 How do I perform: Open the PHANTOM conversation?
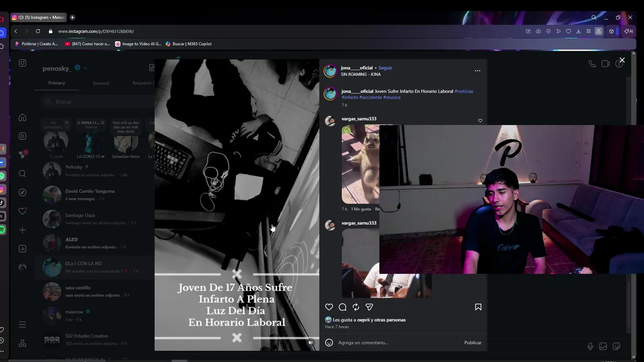tap(95, 315)
